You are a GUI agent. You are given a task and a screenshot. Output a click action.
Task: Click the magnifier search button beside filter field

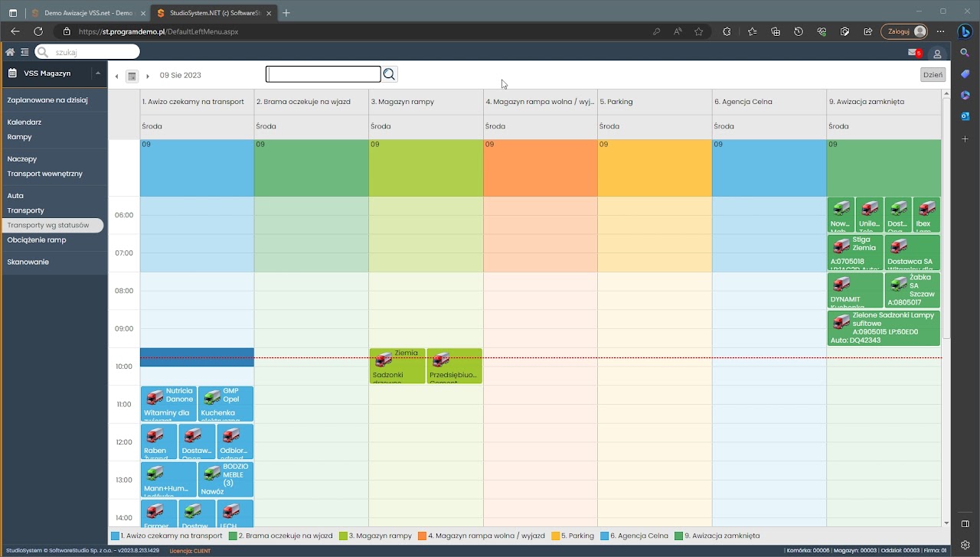pyautogui.click(x=390, y=74)
